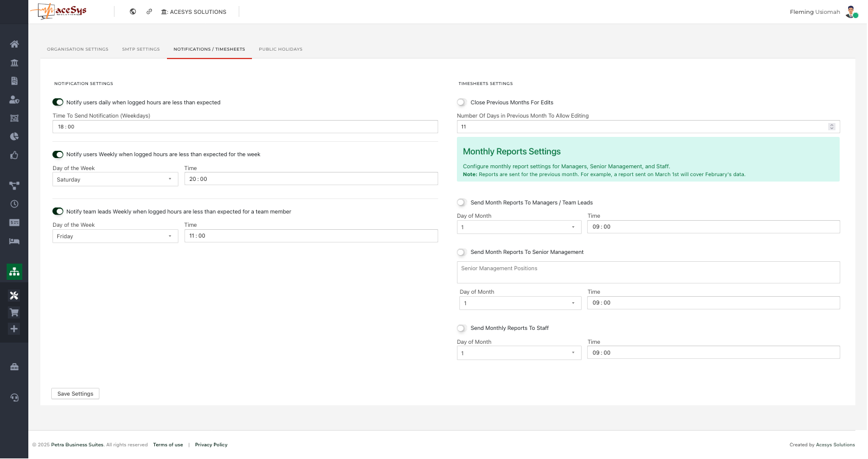Disable daily logged hours notification toggle
Screen dimensions: 868x459
tap(58, 103)
